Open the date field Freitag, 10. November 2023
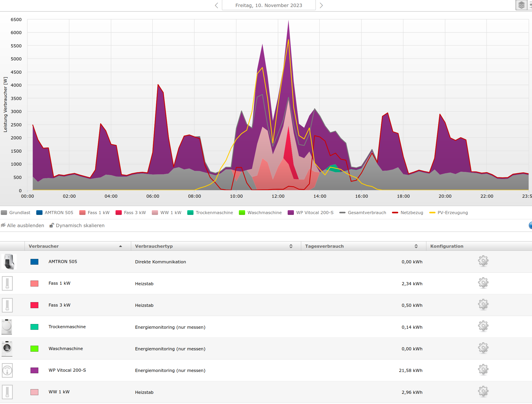Image resolution: width=532 pixels, height=404 pixels. coord(269,5)
